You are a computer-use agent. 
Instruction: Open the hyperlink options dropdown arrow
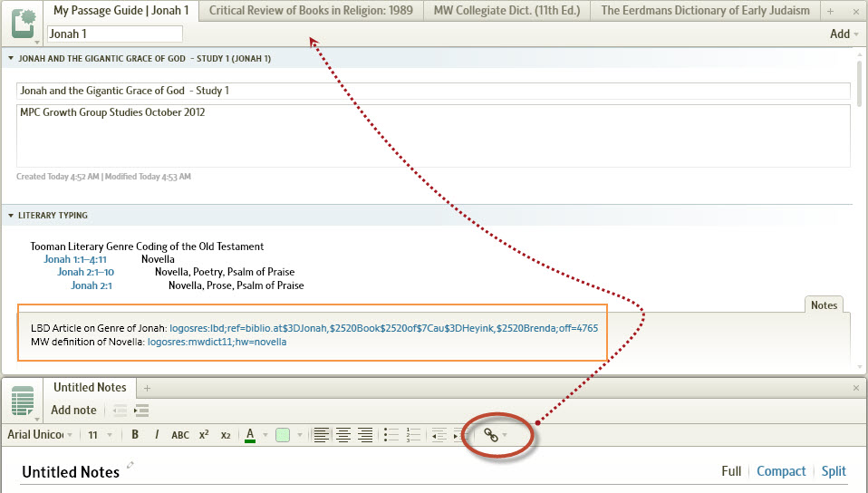(505, 435)
